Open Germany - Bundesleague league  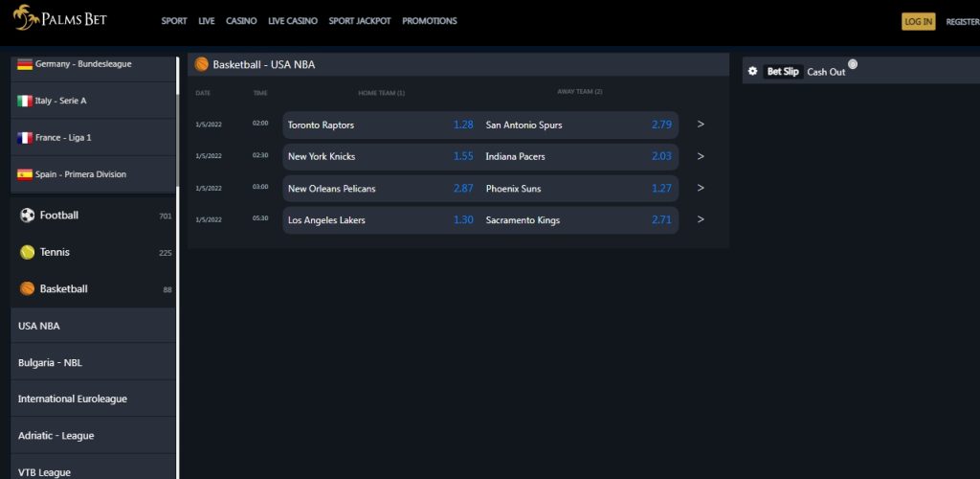point(93,68)
